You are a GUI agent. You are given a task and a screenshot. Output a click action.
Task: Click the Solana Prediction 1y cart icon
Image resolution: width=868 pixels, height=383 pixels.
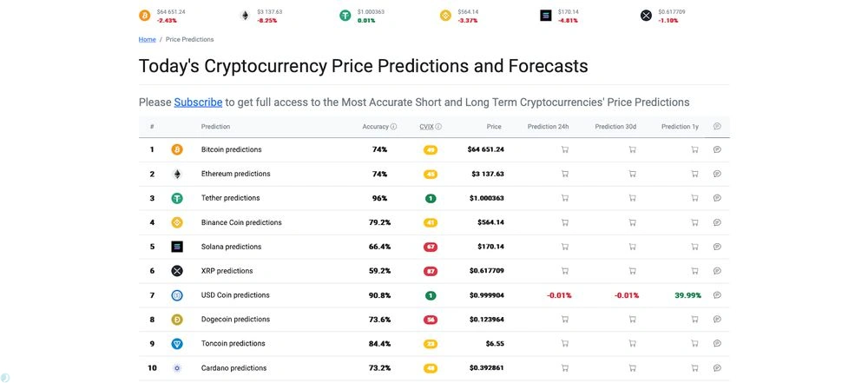pyautogui.click(x=694, y=247)
